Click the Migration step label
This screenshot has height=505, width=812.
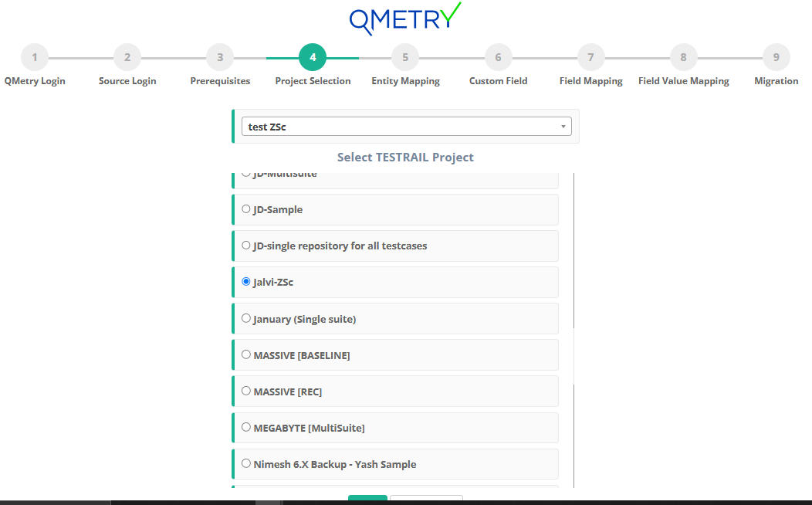(x=776, y=81)
